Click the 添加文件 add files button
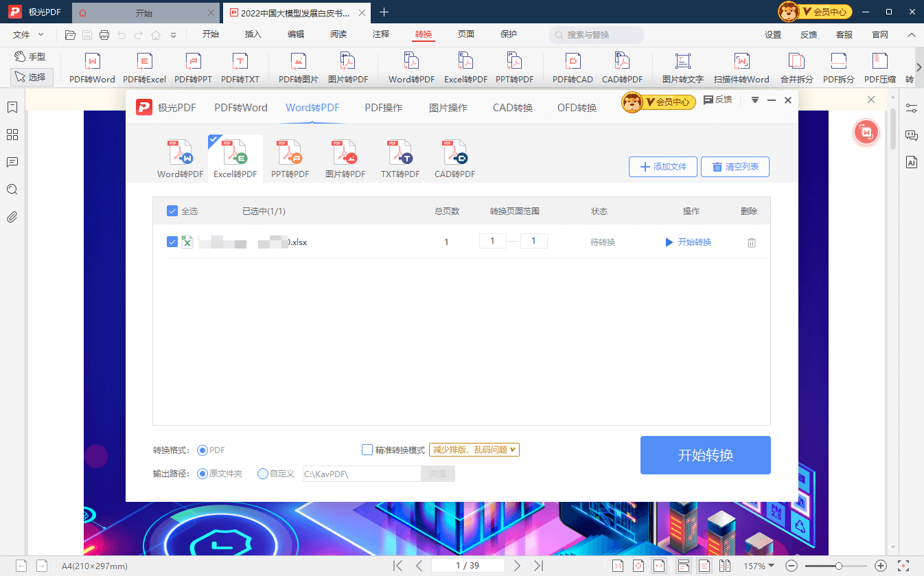This screenshot has height=576, width=924. (x=662, y=166)
